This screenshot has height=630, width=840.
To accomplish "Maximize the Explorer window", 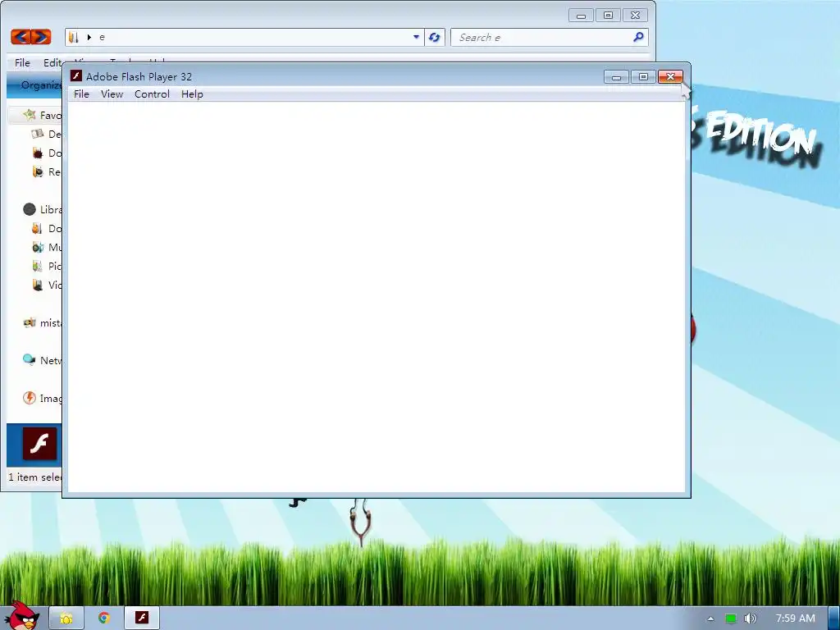I will (608, 16).
